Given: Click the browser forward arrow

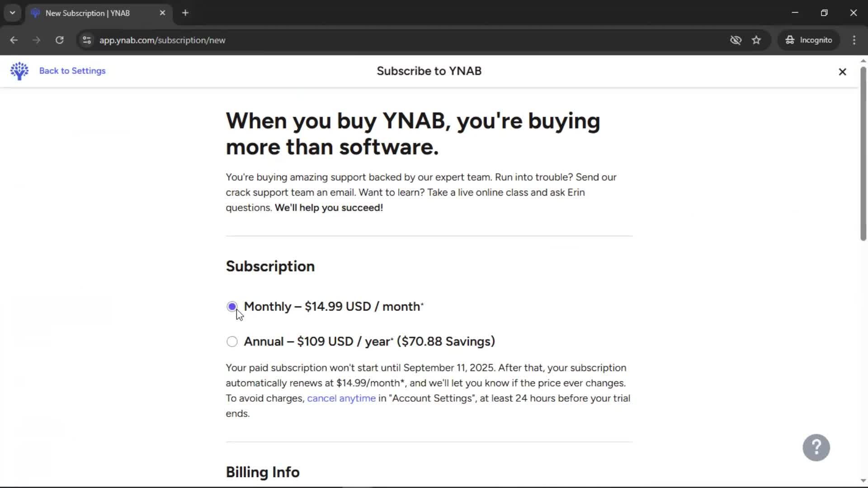Looking at the screenshot, I should tap(37, 40).
